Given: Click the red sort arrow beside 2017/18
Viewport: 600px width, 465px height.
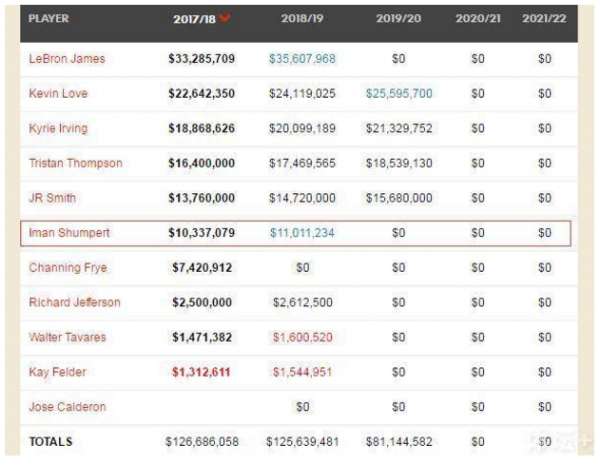Looking at the screenshot, I should tap(225, 18).
